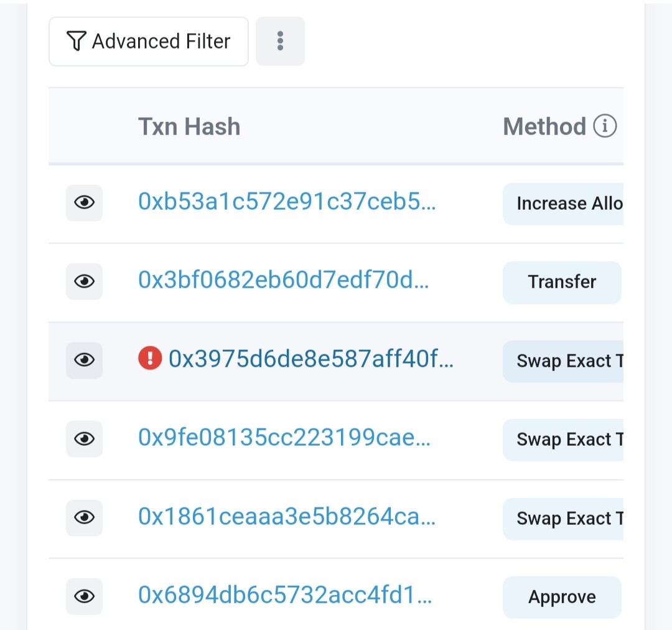
Task: Click the Method info icon
Action: click(x=605, y=126)
